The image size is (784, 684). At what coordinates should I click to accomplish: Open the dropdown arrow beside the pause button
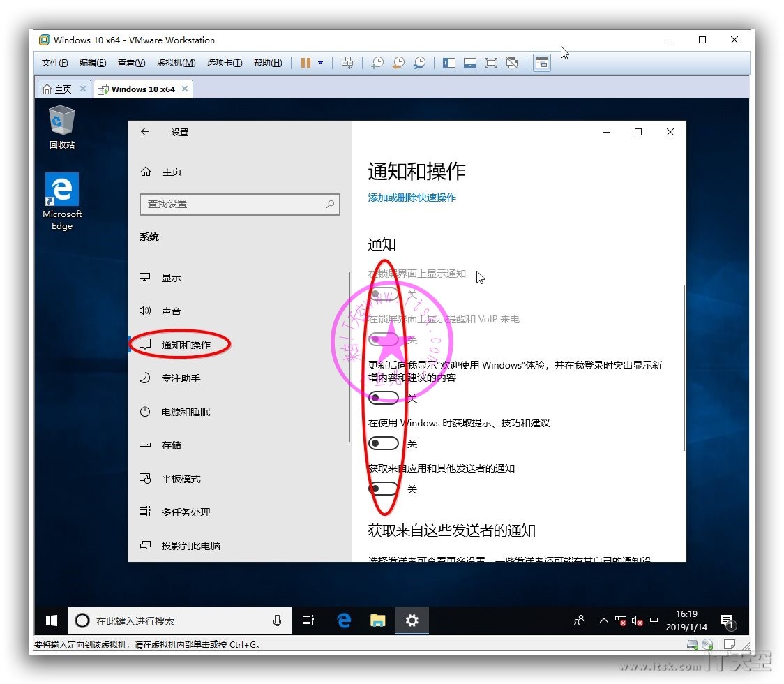[320, 63]
